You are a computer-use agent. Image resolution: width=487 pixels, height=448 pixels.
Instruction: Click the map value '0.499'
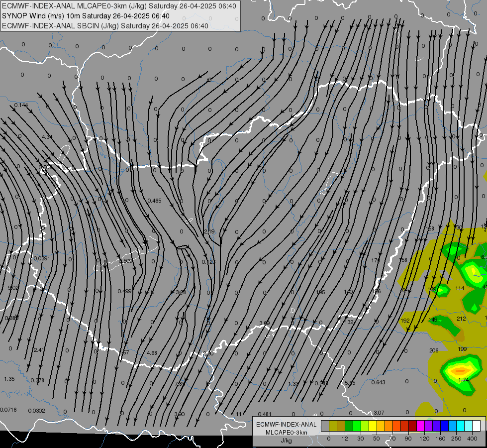[x=124, y=291]
